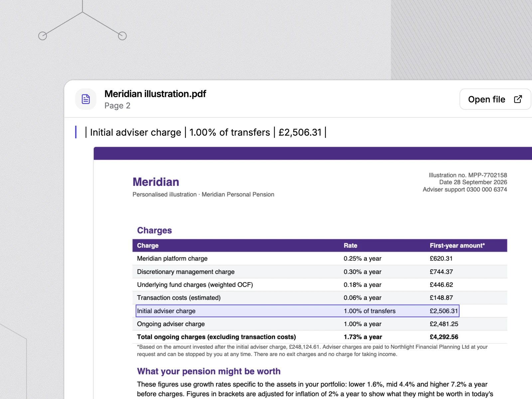
Task: Click the external link arrow icon
Action: tap(518, 99)
